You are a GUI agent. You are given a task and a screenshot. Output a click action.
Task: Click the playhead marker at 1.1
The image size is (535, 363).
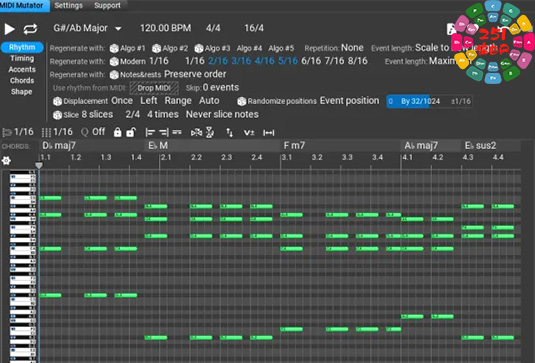point(39,165)
